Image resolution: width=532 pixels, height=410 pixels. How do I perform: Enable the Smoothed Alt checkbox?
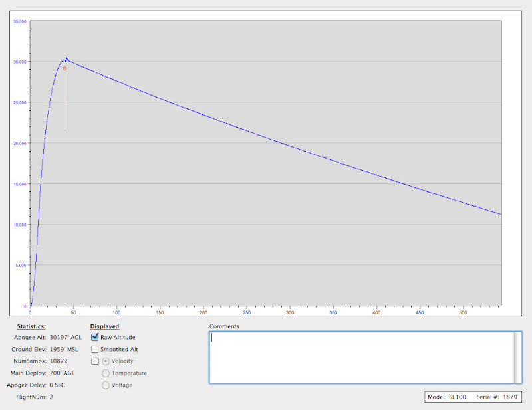94,349
